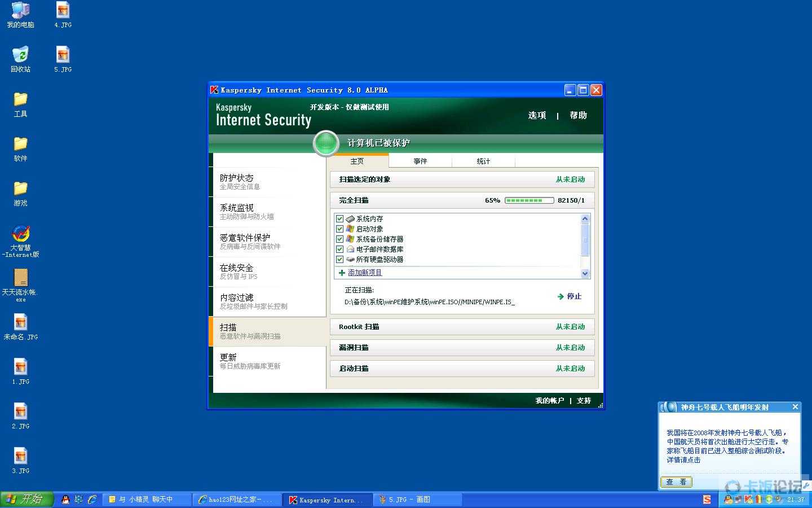The height and width of the screenshot is (508, 812).
Task: Click the Kaspersky icon in system tray
Action: [x=749, y=500]
